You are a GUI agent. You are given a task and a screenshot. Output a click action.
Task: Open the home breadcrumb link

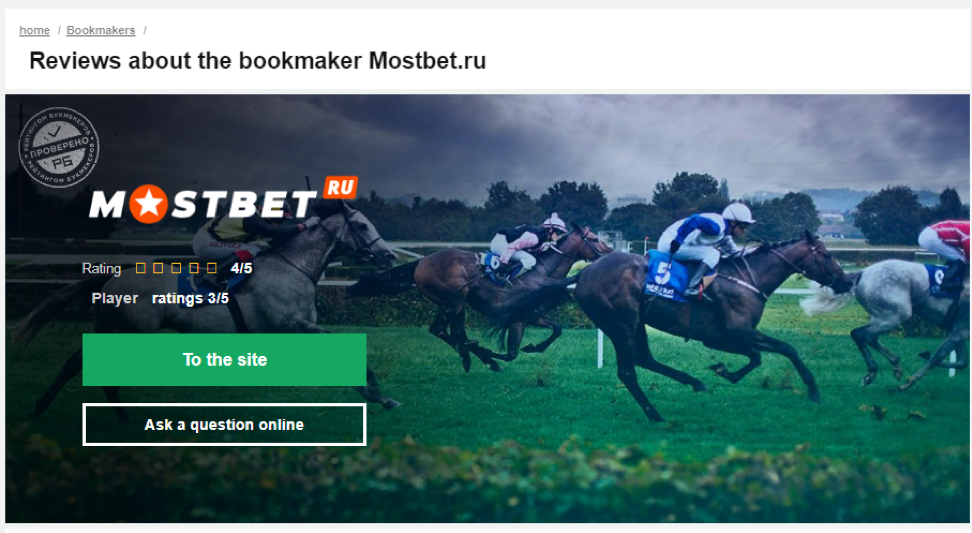tap(35, 30)
